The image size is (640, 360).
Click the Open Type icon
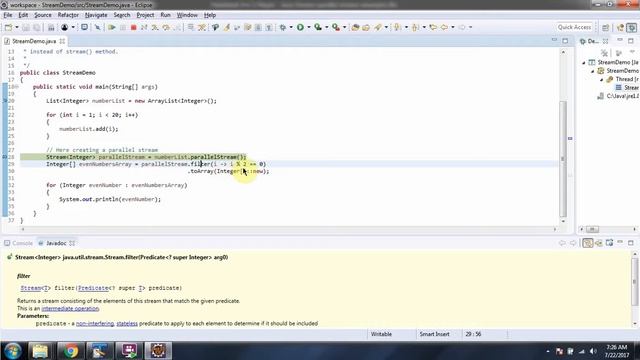(355, 27)
